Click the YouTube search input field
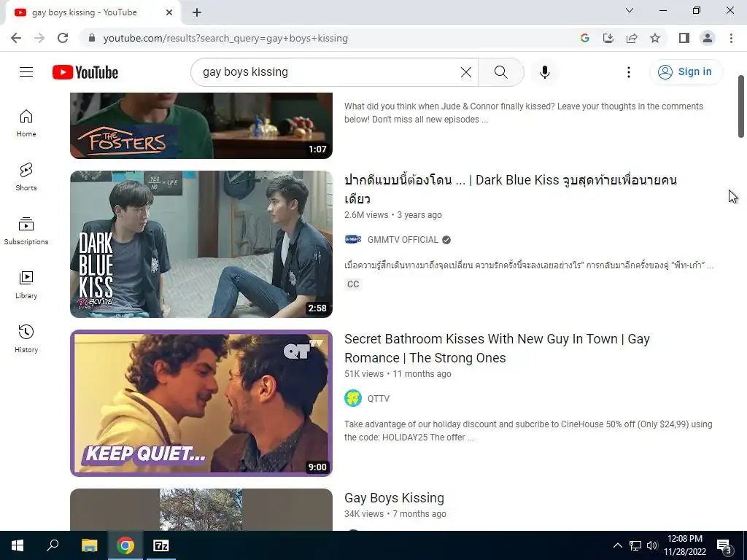 coord(329,72)
